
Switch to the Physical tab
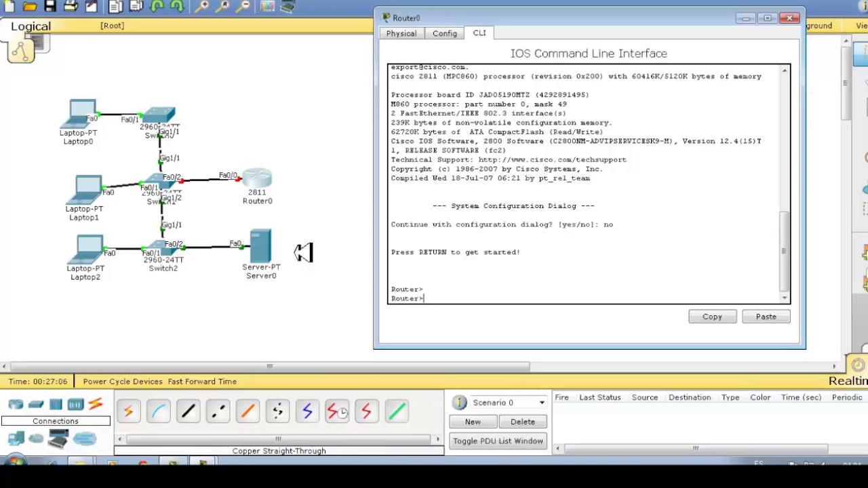(x=401, y=33)
